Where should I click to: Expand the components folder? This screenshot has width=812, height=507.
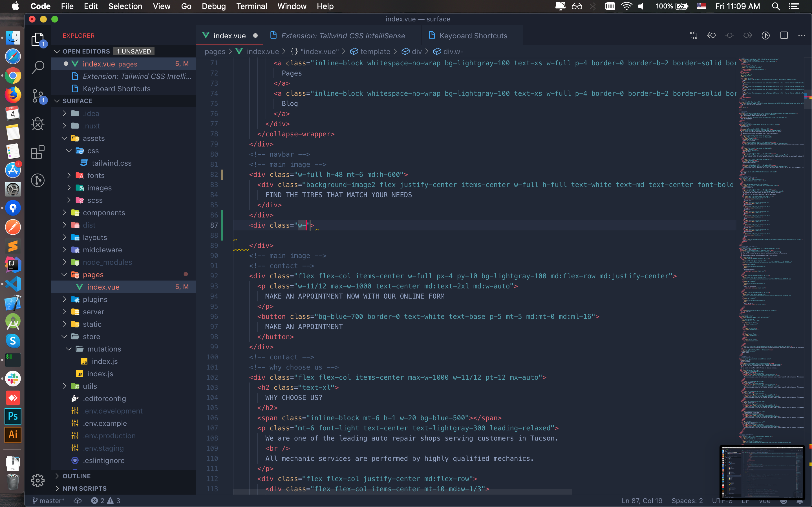103,213
